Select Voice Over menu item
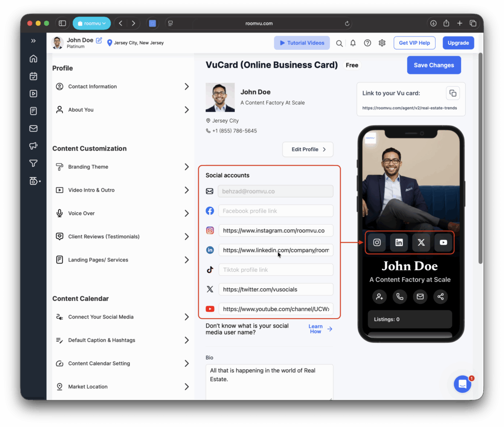Screen dimensions: 504x427 pos(121,213)
